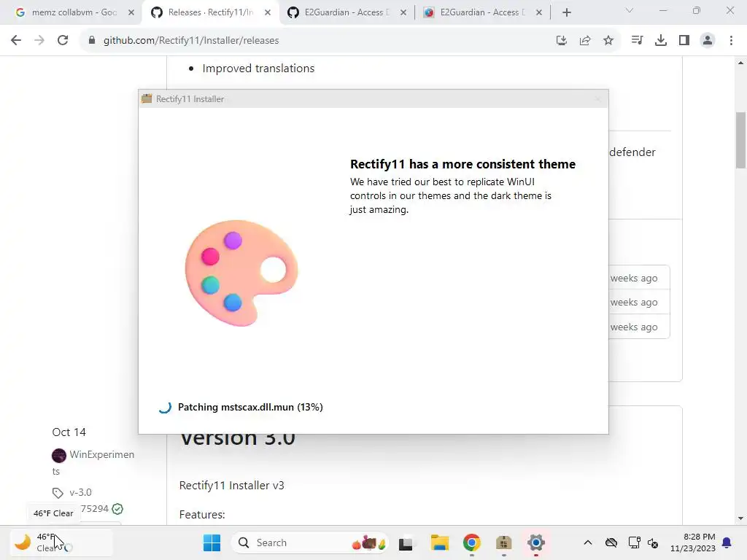Viewport: 747px width, 560px height.
Task: Click the network display tray icon
Action: click(634, 542)
